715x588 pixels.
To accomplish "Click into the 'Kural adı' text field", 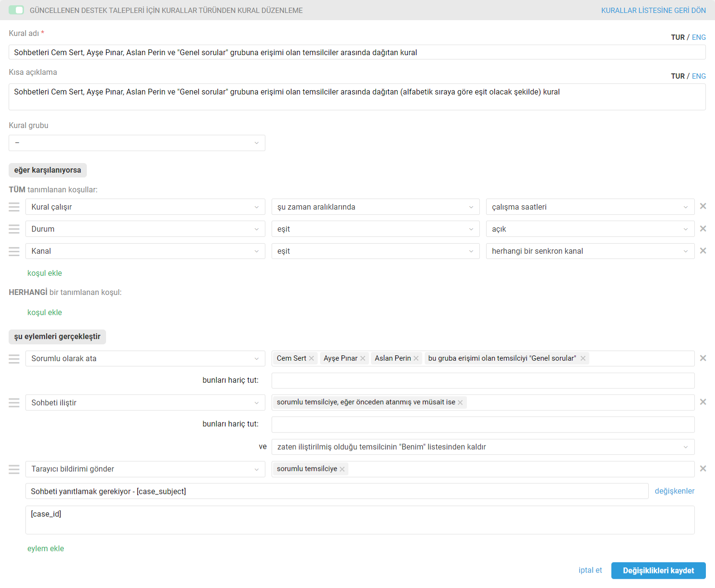I will [x=357, y=52].
